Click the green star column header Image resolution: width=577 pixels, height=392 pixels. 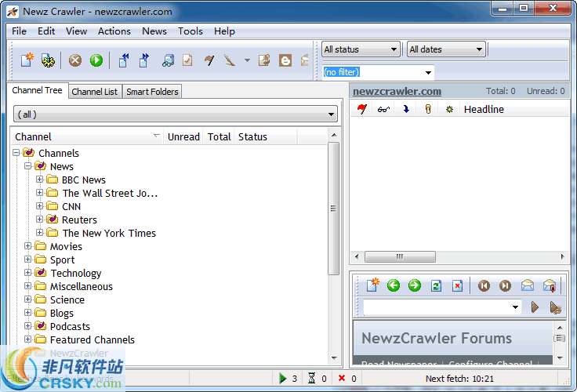tap(449, 109)
